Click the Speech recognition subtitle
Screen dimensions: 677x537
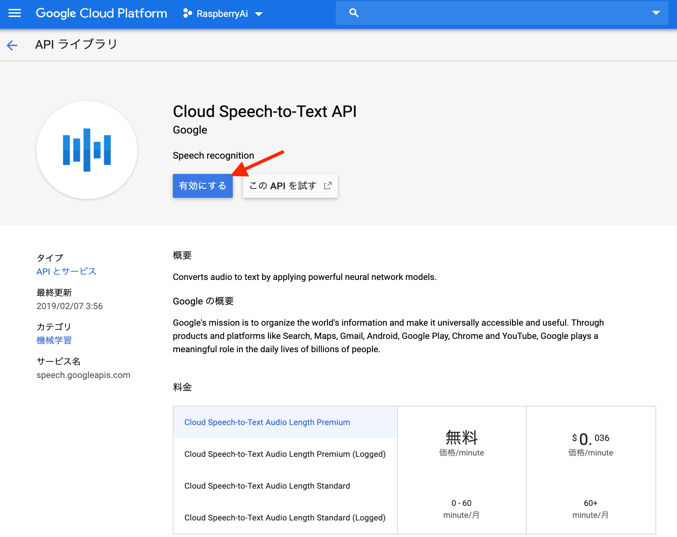[x=213, y=155]
